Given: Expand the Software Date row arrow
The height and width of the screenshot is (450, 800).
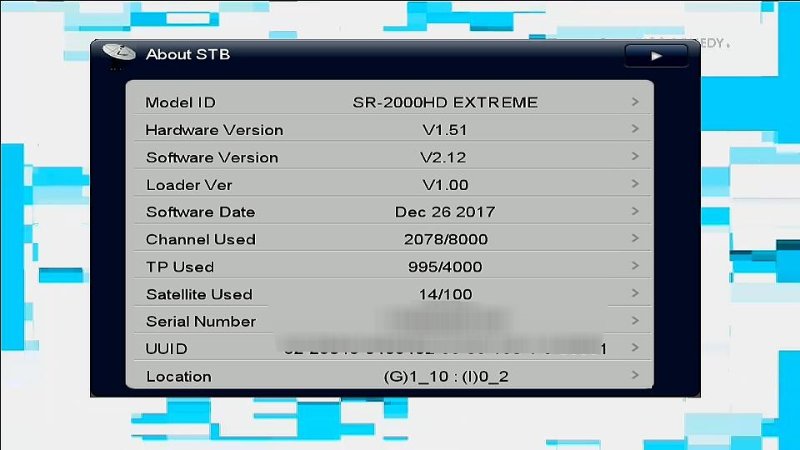Looking at the screenshot, I should (635, 212).
